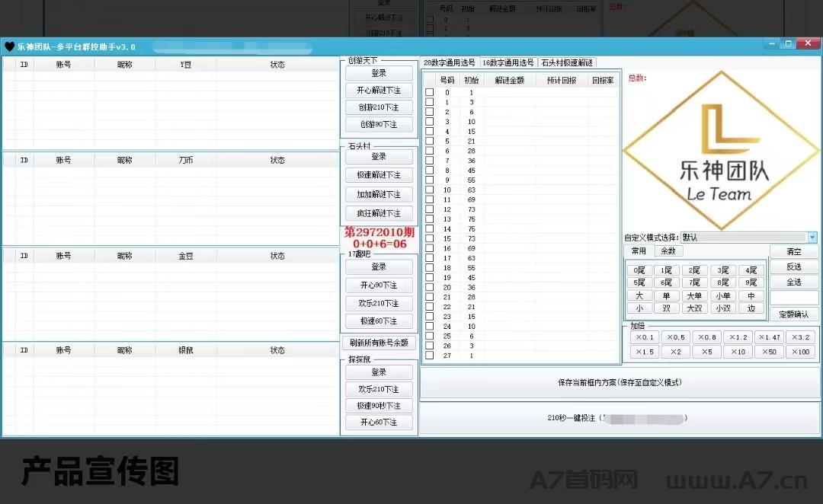Apply the ×0.1 multiplier
This screenshot has height=504, width=823.
[x=645, y=337]
